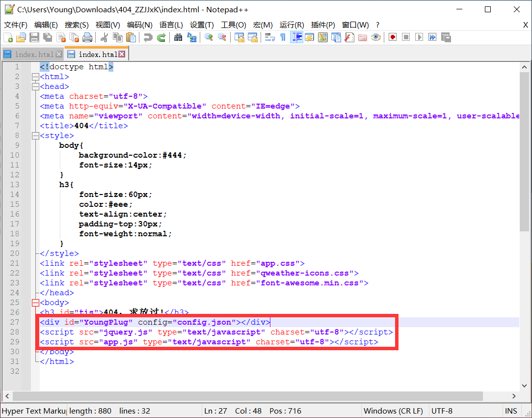
Task: Open the 语言(L) menu
Action: click(171, 25)
